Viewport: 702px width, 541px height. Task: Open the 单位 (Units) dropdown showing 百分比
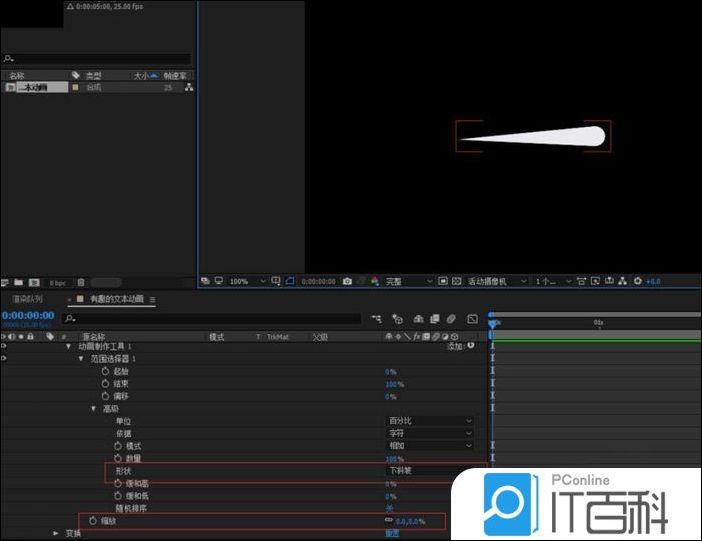(430, 421)
